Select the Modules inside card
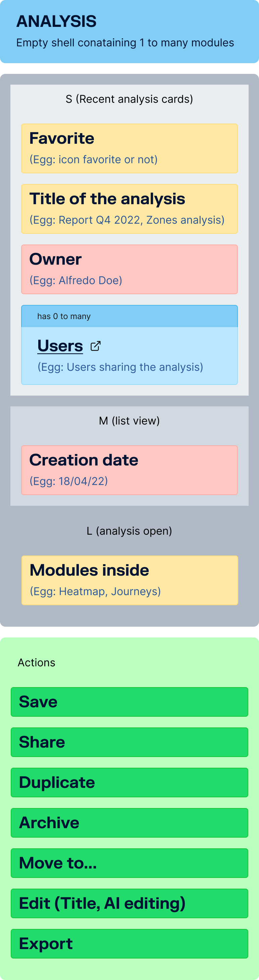This screenshot has width=259, height=980. pos(129,580)
